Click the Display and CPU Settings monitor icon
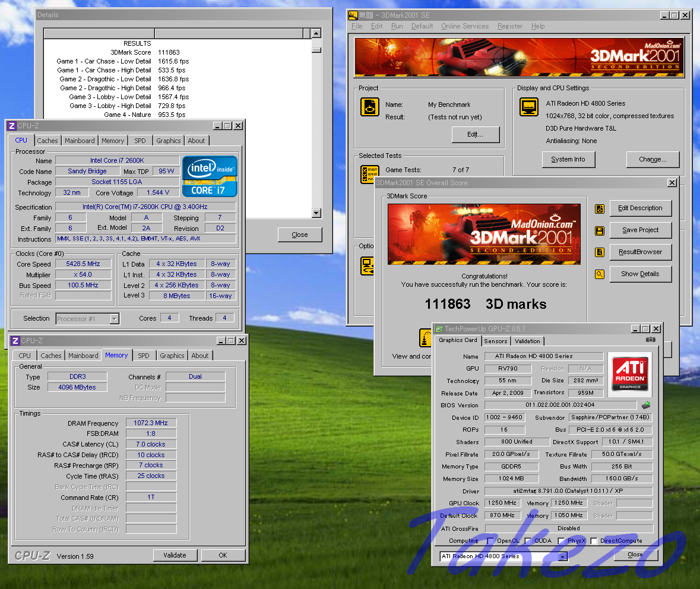 click(529, 107)
